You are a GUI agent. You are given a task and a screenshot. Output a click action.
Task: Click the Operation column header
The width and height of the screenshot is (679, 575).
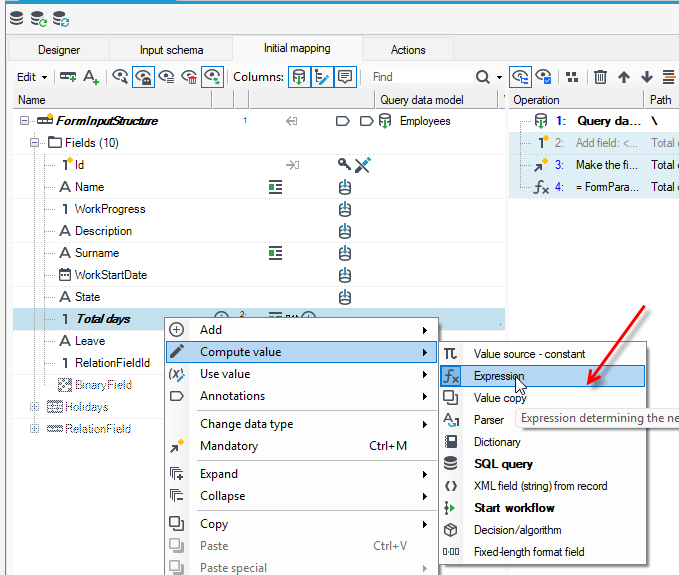576,100
